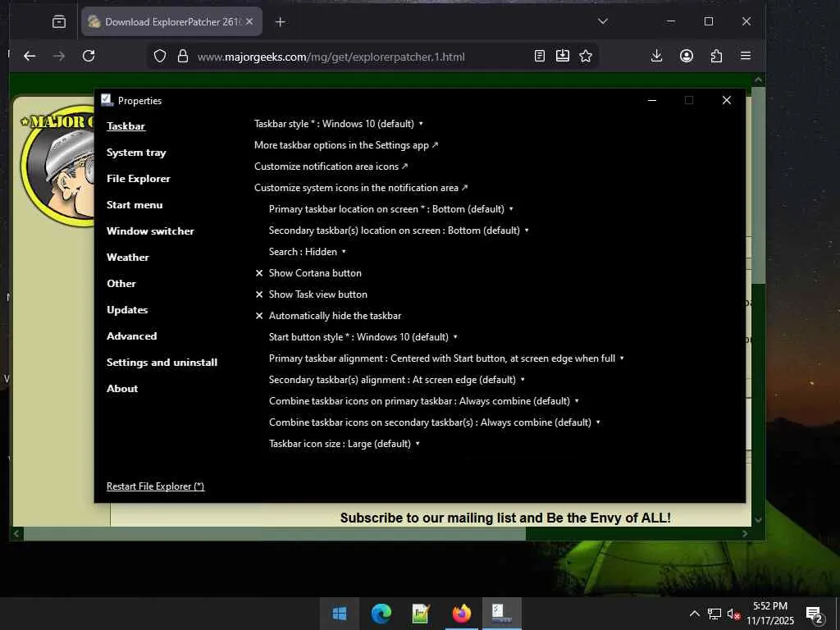840x630 pixels.
Task: Open Firefox extensions puzzle icon
Action: pyautogui.click(x=716, y=56)
